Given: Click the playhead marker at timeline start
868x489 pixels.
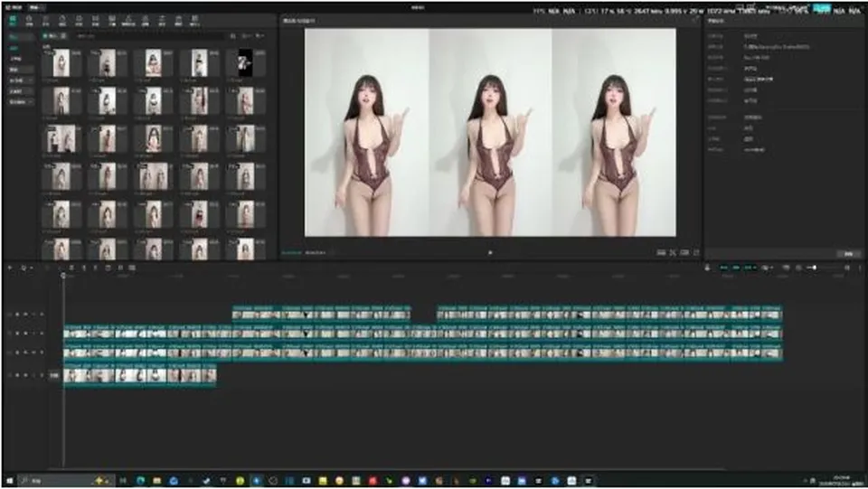Looking at the screenshot, I should (x=63, y=276).
